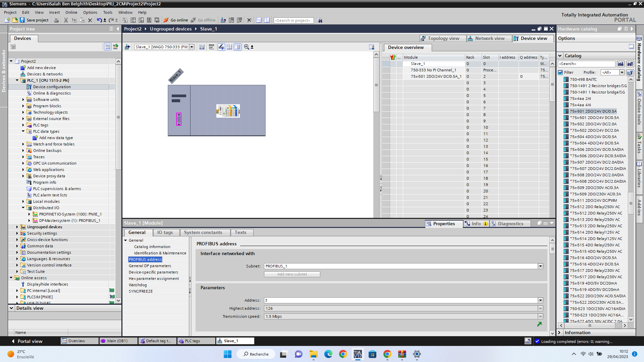Click the Delete X icon in toolbar
This screenshot has width=644, height=362.
(x=90, y=20)
